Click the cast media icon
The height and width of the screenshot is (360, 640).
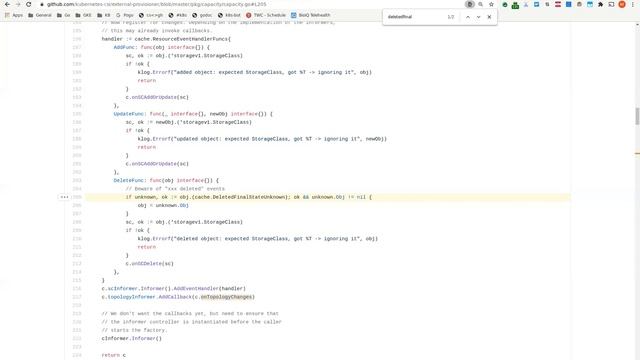(611, 4)
